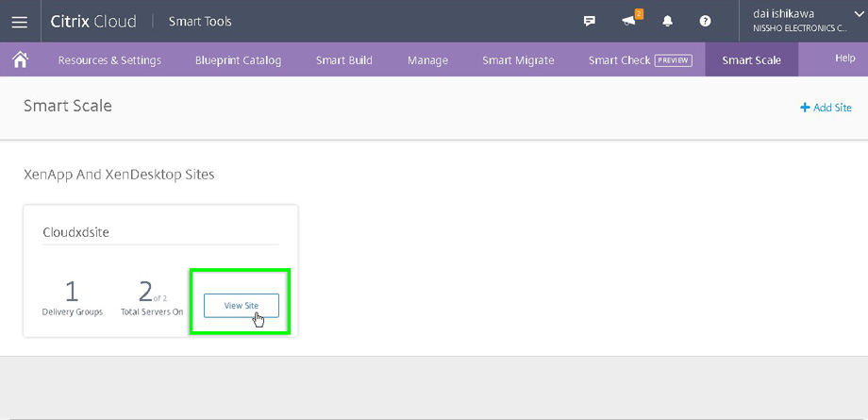This screenshot has width=868, height=420.
Task: Click the View Site button
Action: pyautogui.click(x=242, y=306)
